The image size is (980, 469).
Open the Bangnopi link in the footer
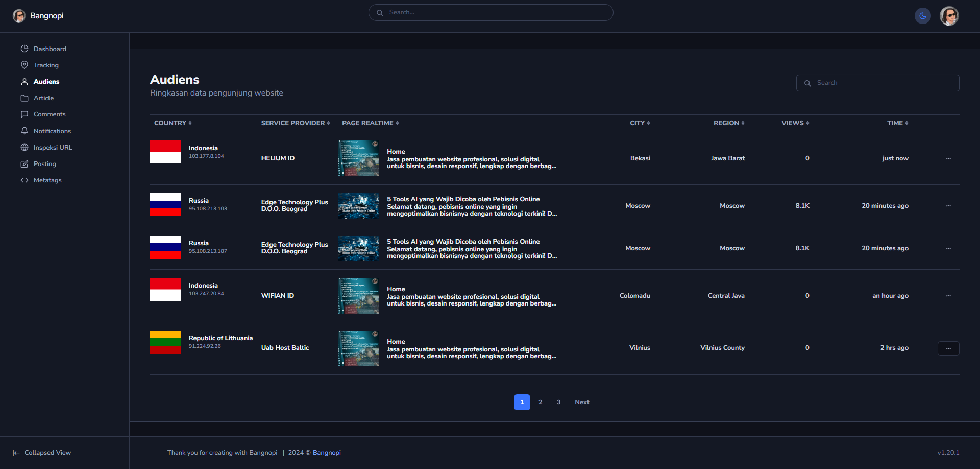(327, 453)
